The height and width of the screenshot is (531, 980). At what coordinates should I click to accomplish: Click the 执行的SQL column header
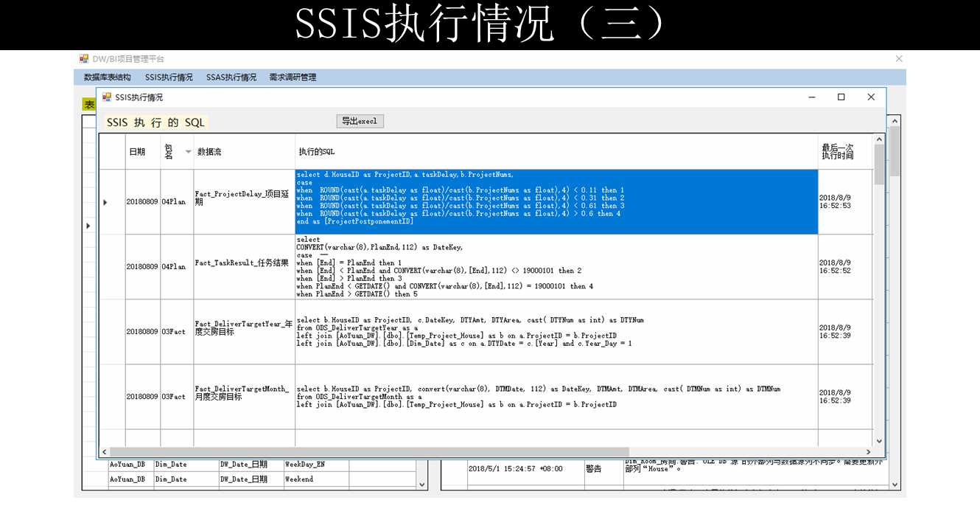556,151
